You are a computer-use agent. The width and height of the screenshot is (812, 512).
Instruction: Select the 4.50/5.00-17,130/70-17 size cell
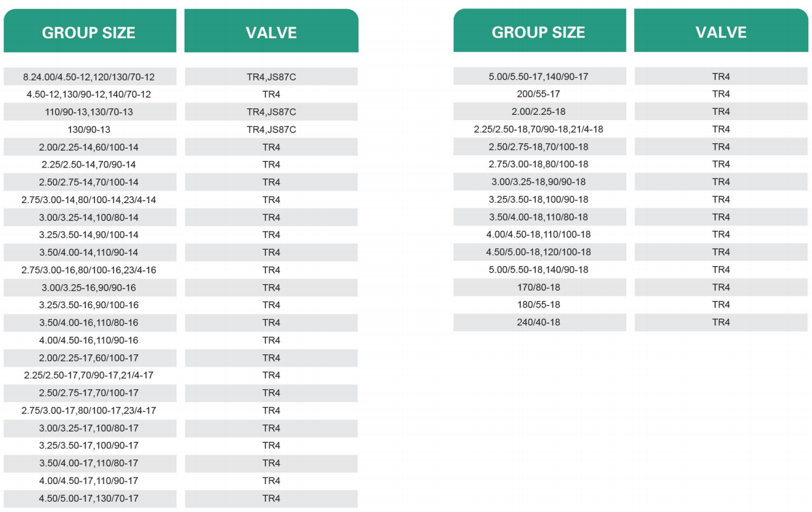(x=89, y=498)
